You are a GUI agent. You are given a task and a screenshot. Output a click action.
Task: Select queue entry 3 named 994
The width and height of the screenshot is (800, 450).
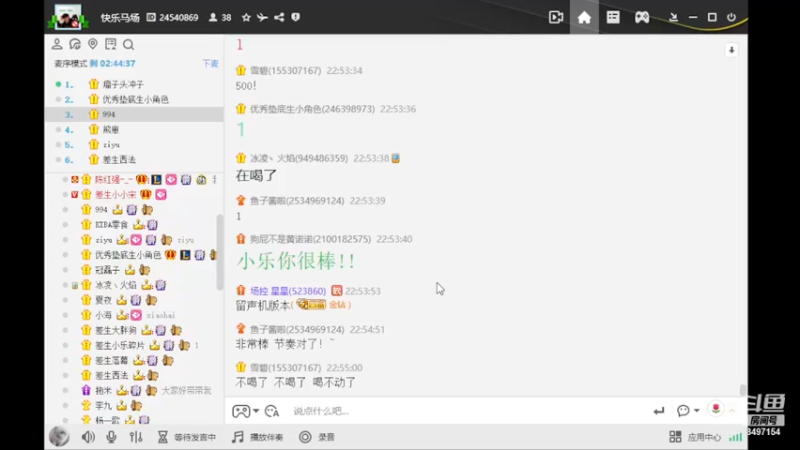[134, 114]
